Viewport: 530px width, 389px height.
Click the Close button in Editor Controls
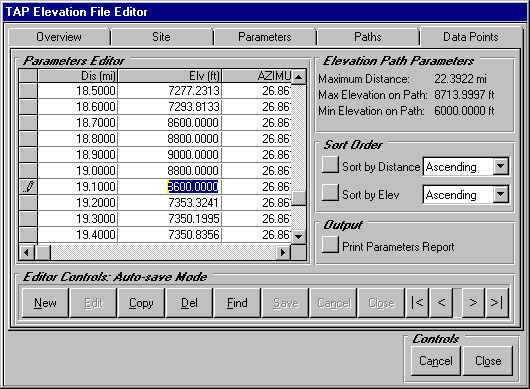click(x=381, y=303)
